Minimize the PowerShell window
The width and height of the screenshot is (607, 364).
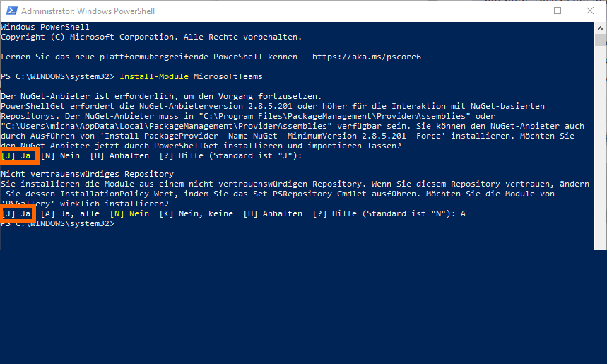tap(525, 11)
